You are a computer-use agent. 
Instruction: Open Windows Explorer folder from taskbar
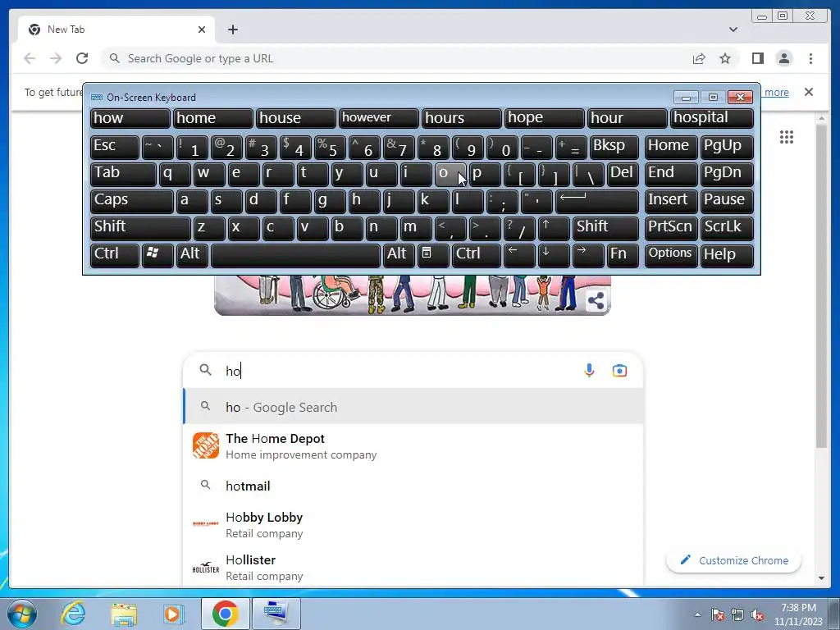tap(124, 614)
